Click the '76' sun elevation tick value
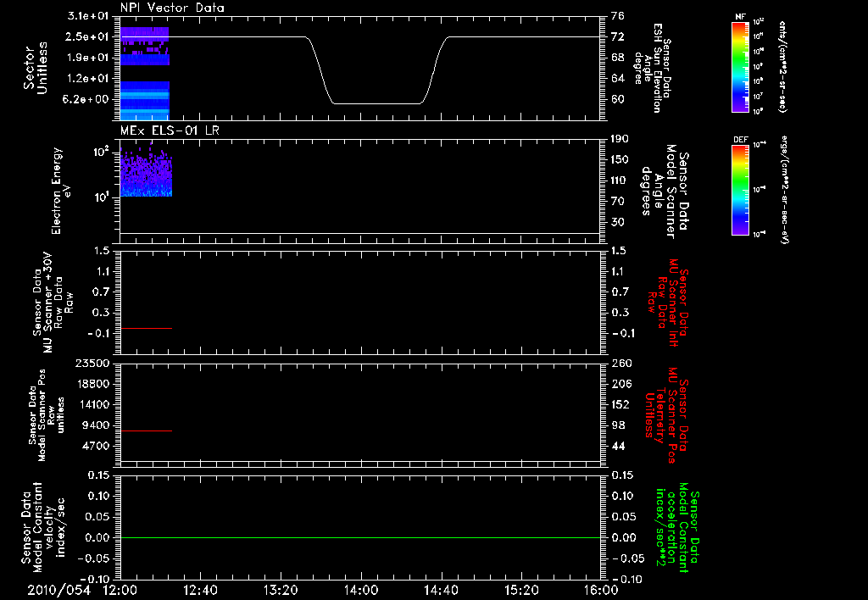This screenshot has height=600, width=868. (618, 16)
